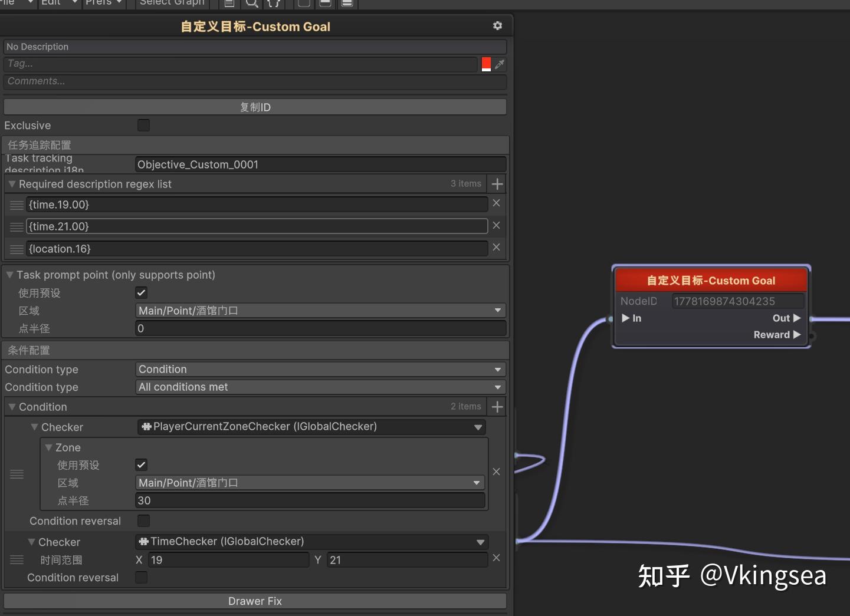Click the Tag input field
The width and height of the screenshot is (850, 616).
click(x=240, y=64)
